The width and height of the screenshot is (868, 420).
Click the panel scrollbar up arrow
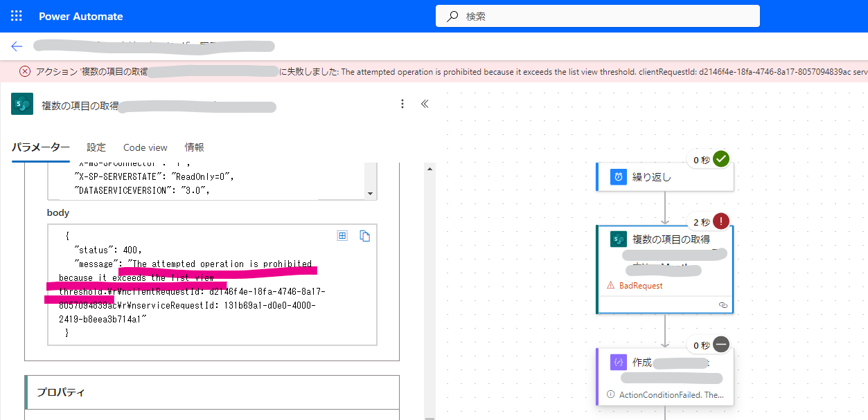430,169
